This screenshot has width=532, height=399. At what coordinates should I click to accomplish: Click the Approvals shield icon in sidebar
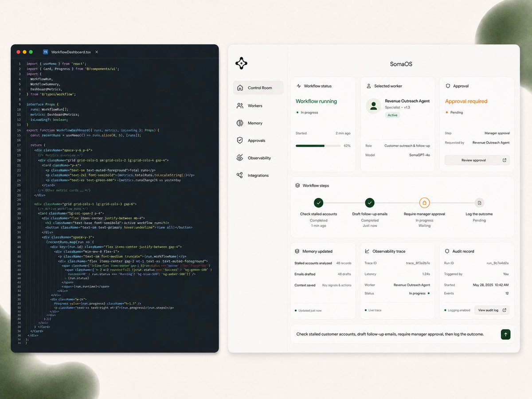click(x=240, y=141)
